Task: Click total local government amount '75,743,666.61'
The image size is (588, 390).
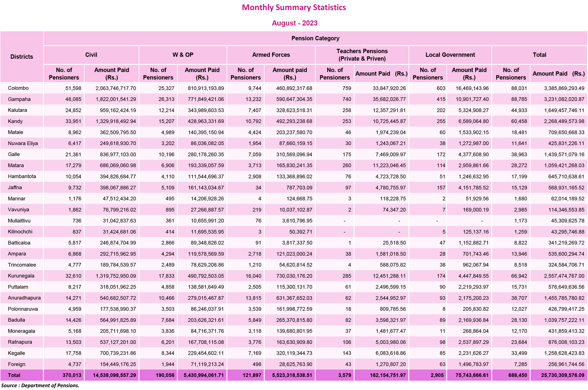Action: pos(472,375)
